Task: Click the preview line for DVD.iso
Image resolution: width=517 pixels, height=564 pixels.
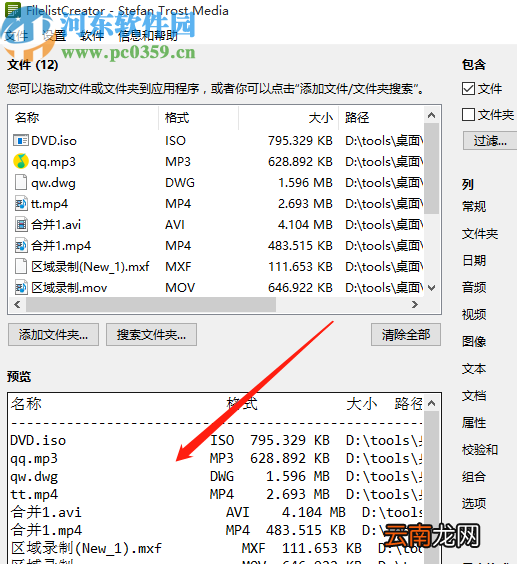Action: point(216,441)
